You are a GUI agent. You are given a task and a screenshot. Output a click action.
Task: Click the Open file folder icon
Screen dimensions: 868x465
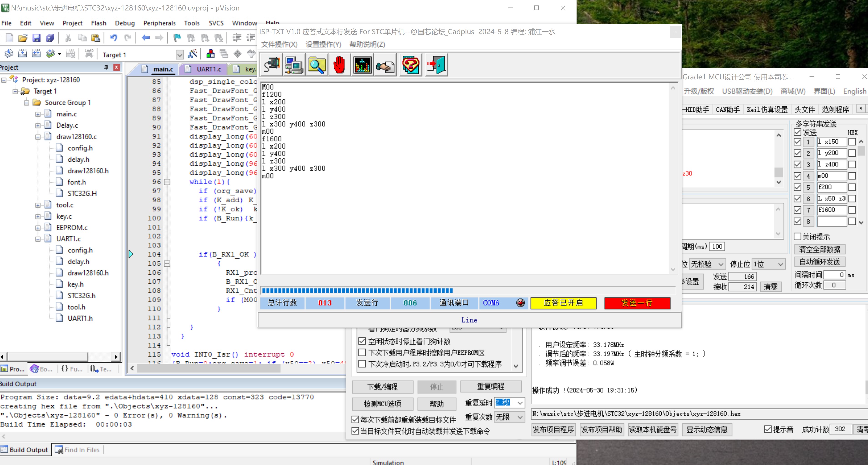[23, 38]
